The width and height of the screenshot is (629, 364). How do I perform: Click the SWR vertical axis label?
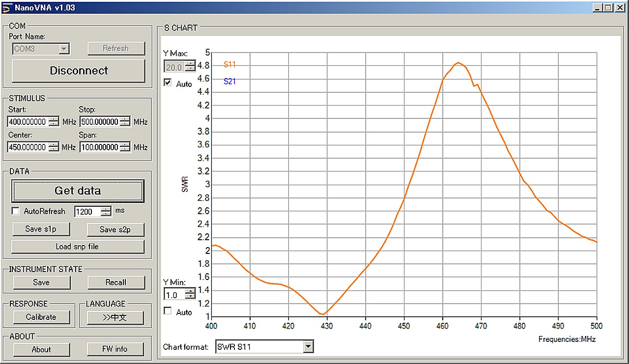(185, 184)
